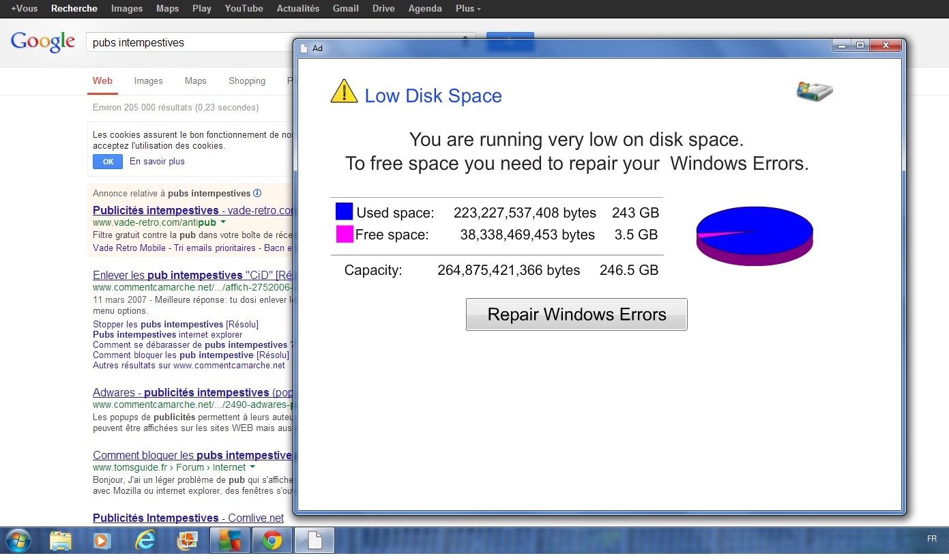Click the yellow warning triangle in the Ad popup
Image resolution: width=949 pixels, height=560 pixels.
[344, 91]
